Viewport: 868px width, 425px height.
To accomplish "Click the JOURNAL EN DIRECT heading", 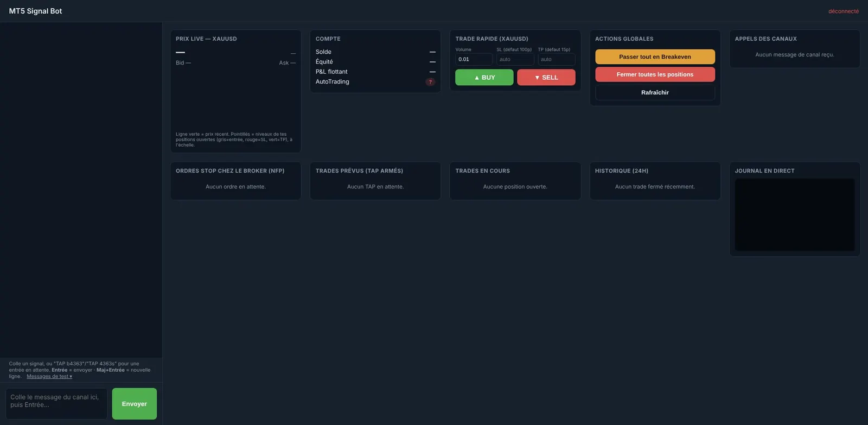I will click(x=764, y=171).
